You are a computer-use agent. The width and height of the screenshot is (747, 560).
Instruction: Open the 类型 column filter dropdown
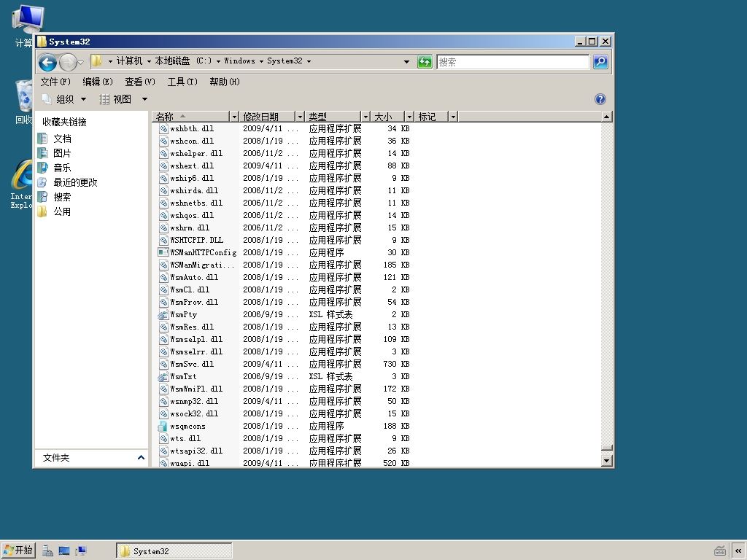[x=365, y=117]
